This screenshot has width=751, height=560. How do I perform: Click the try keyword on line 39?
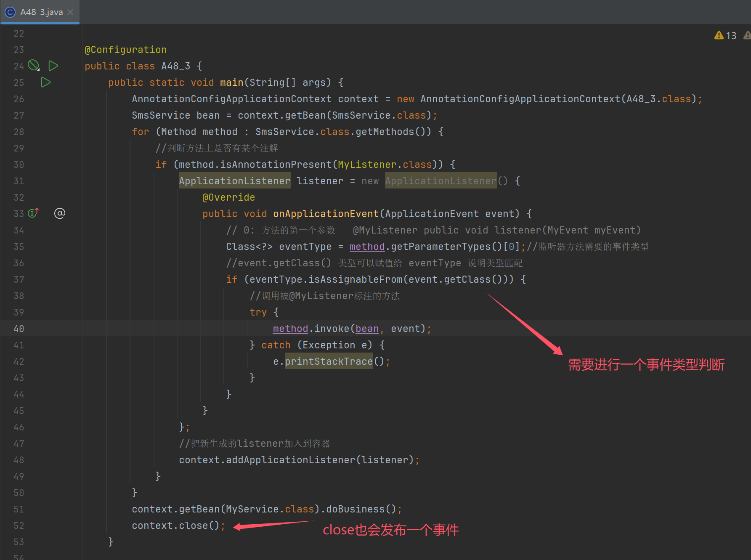point(258,312)
